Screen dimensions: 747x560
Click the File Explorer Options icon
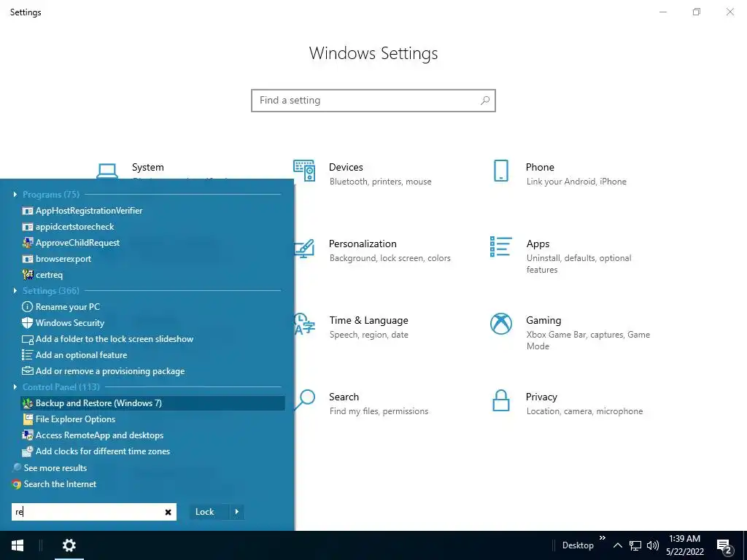click(x=28, y=419)
